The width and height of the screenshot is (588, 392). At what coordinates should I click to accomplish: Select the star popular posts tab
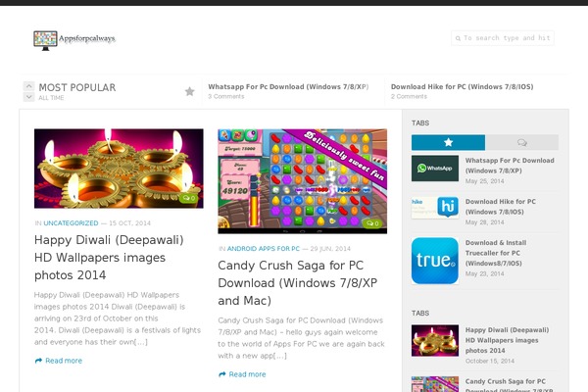coord(448,142)
